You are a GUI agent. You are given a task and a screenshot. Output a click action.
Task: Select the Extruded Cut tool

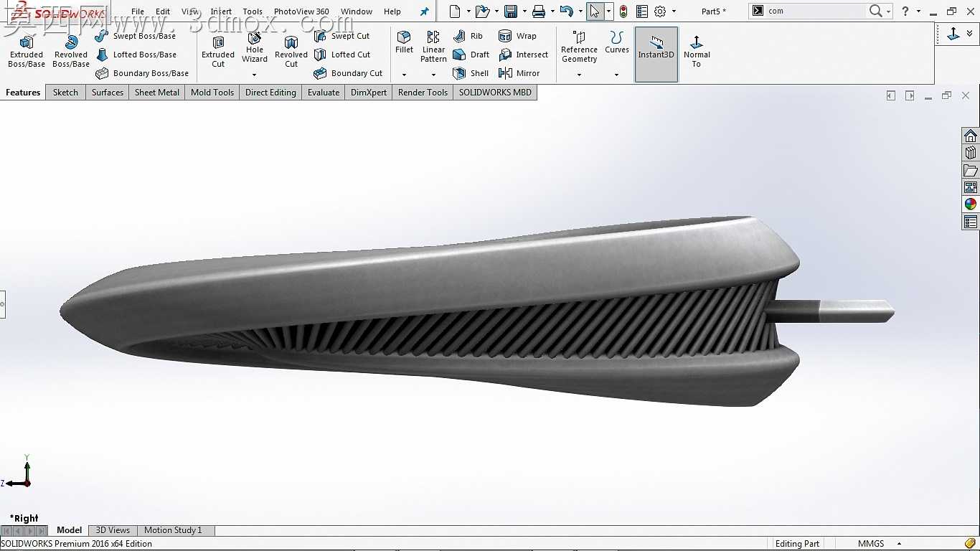218,51
